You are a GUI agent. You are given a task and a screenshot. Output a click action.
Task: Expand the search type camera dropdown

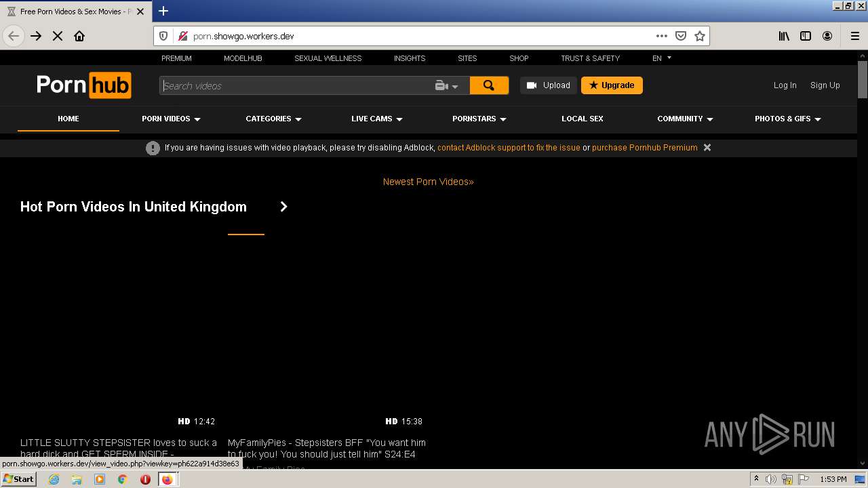[447, 85]
